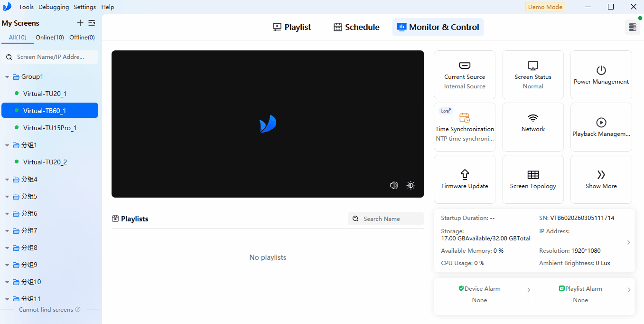Open Power Management

point(601,75)
